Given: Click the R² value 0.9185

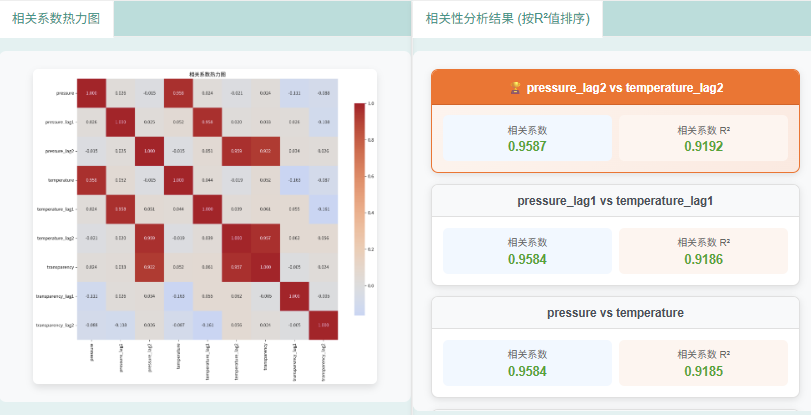Looking at the screenshot, I should 703,372.
